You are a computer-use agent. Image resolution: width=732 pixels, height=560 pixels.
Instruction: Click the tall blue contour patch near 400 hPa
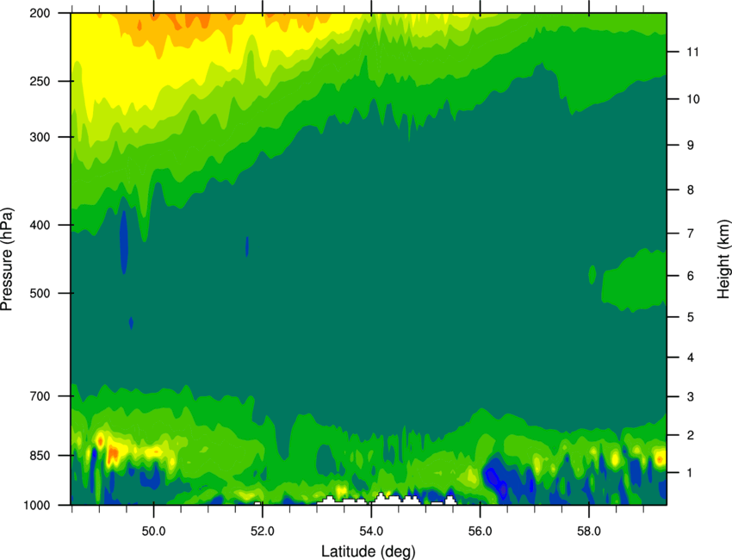(124, 242)
